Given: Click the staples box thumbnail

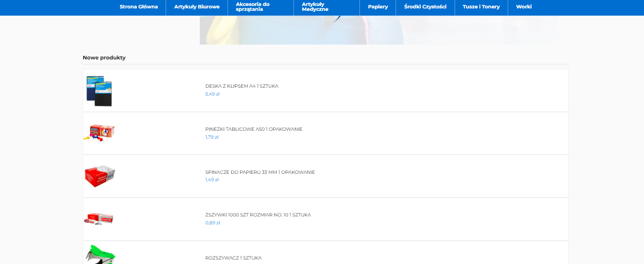Looking at the screenshot, I should pos(99,219).
